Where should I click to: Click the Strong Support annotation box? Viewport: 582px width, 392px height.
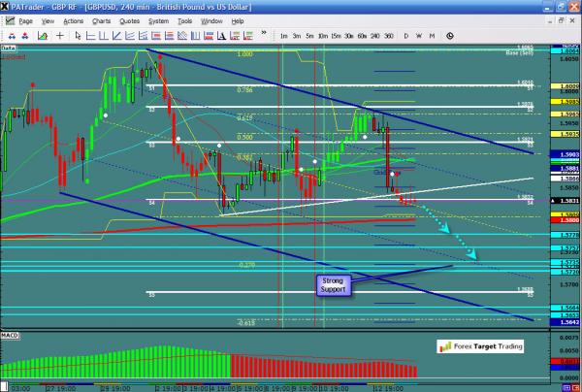pyautogui.click(x=335, y=284)
